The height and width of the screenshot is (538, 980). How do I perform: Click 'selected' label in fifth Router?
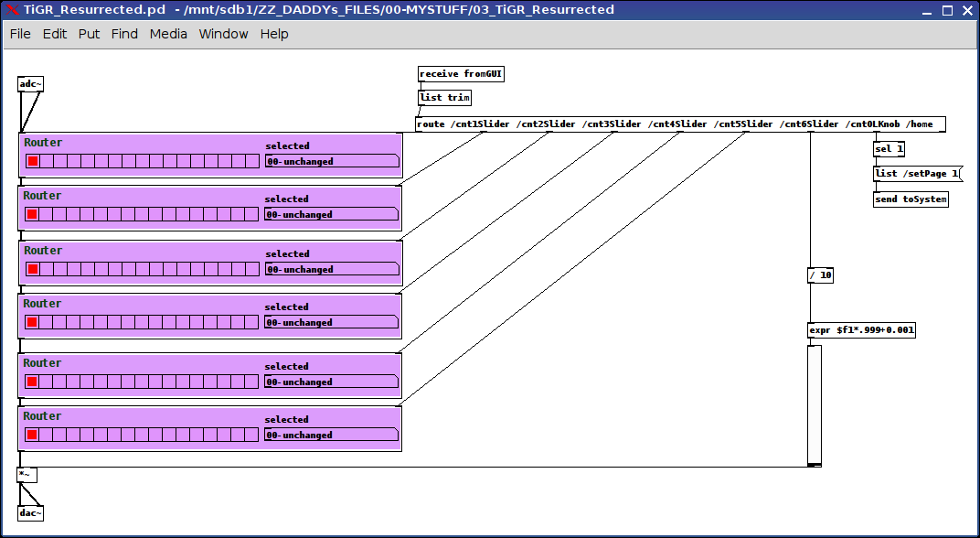pyautogui.click(x=286, y=367)
